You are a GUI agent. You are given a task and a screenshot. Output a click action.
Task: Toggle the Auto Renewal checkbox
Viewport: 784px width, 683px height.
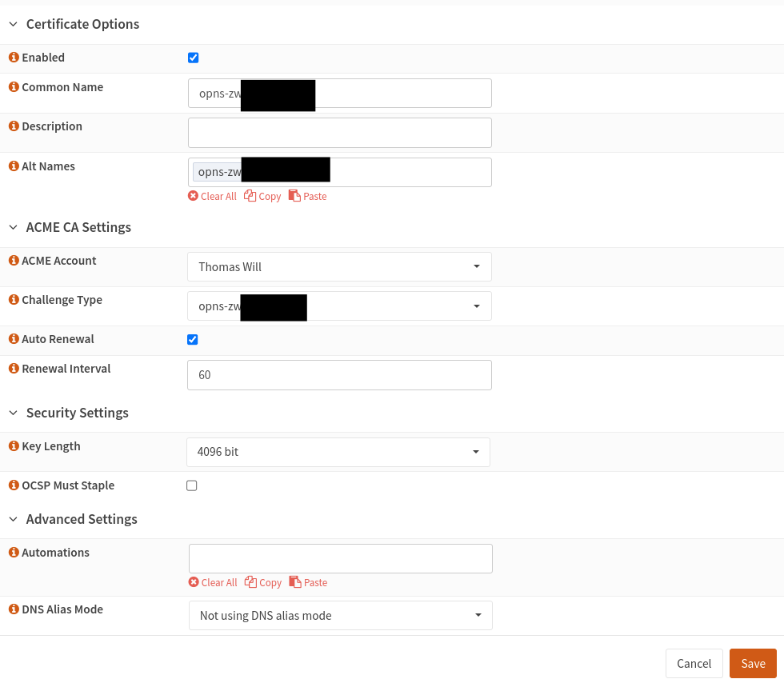click(x=192, y=339)
